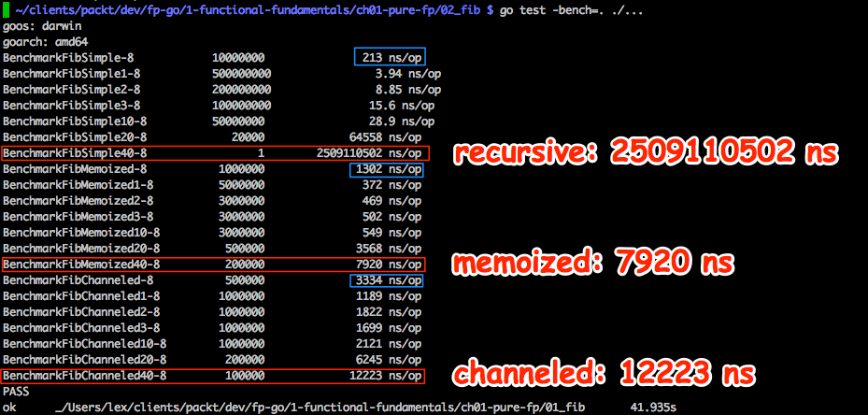Click the 2509110502 ns/op result in the terminal row
Viewport: 868px width, 415px height.
[370, 152]
